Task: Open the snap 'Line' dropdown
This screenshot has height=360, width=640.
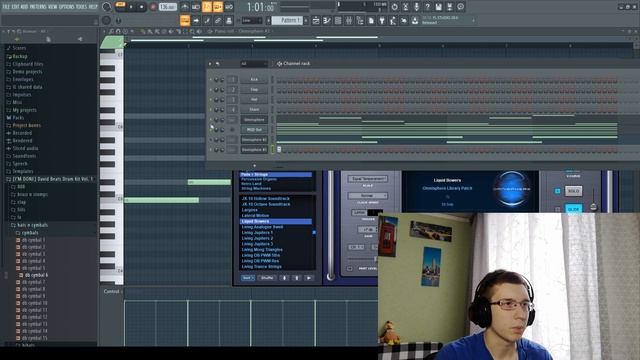Action: click(251, 20)
